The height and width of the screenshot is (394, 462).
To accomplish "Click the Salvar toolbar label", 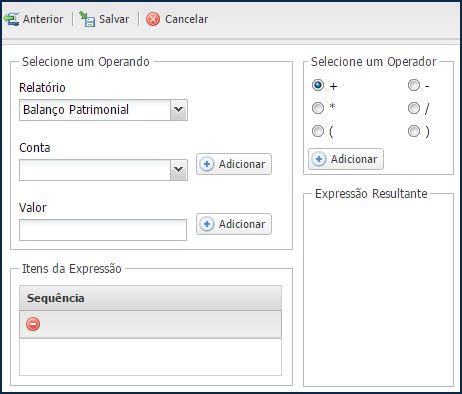I will (x=114, y=19).
